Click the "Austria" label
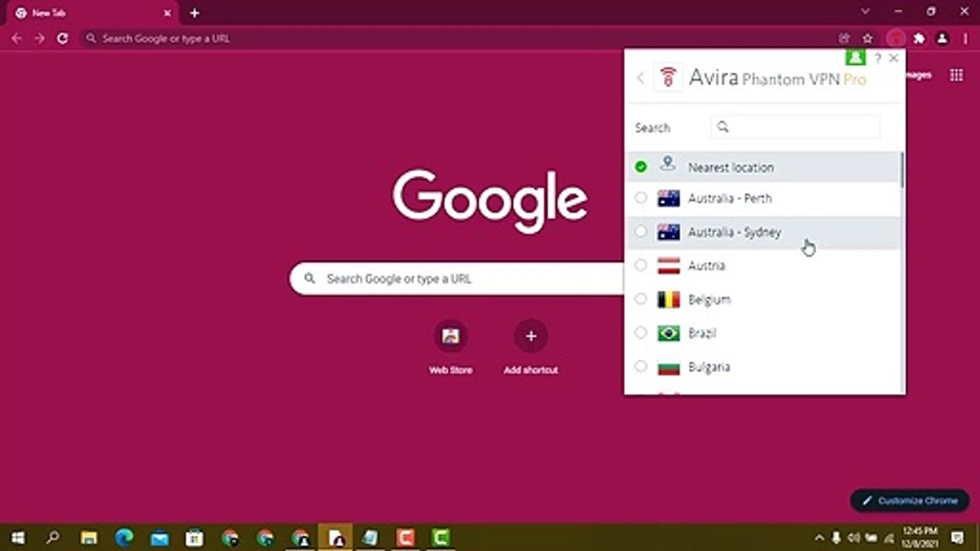980x551 pixels. coord(706,266)
